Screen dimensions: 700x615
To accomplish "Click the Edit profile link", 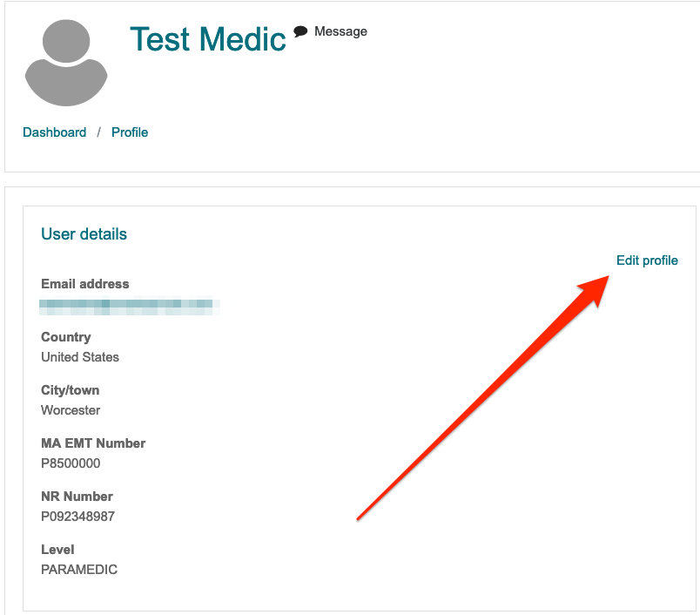I will [647, 260].
